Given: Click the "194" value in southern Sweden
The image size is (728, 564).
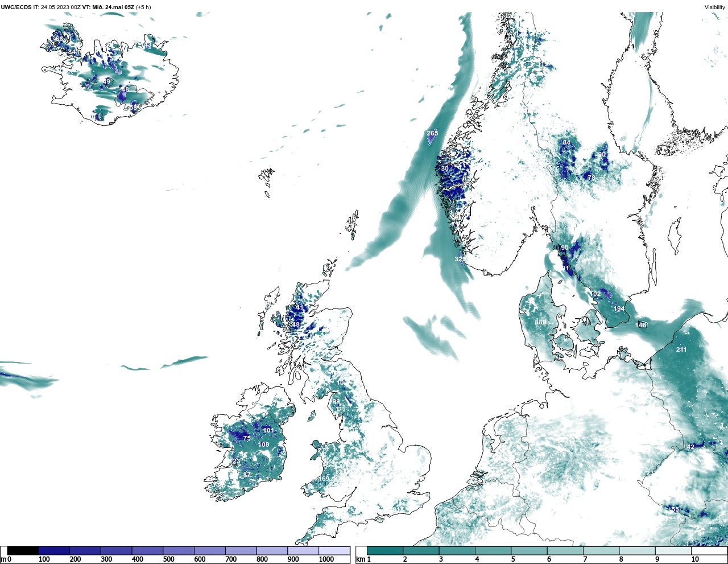Looking at the screenshot, I should [x=619, y=308].
